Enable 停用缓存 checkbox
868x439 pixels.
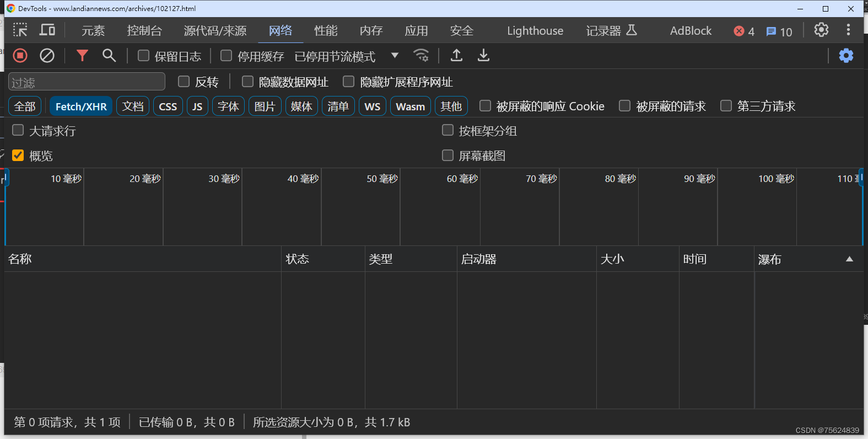coord(226,56)
